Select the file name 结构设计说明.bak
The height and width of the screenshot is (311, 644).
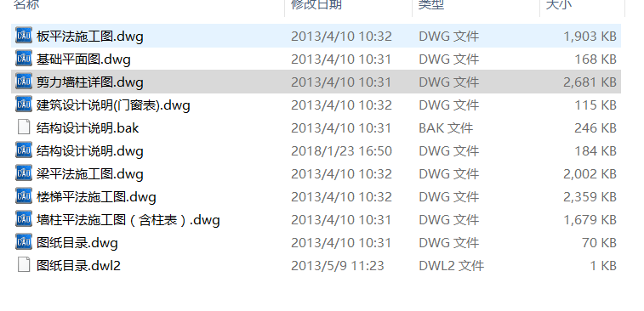[88, 128]
